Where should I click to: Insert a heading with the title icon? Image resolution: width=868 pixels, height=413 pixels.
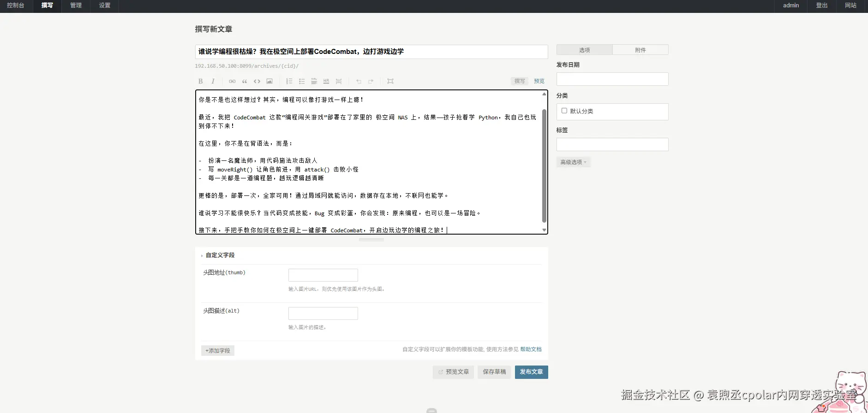coord(314,81)
